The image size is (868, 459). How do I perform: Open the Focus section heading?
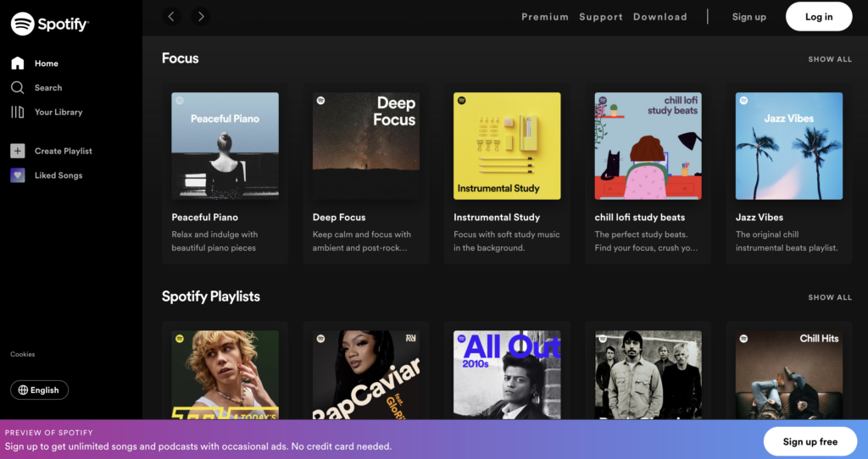click(180, 58)
